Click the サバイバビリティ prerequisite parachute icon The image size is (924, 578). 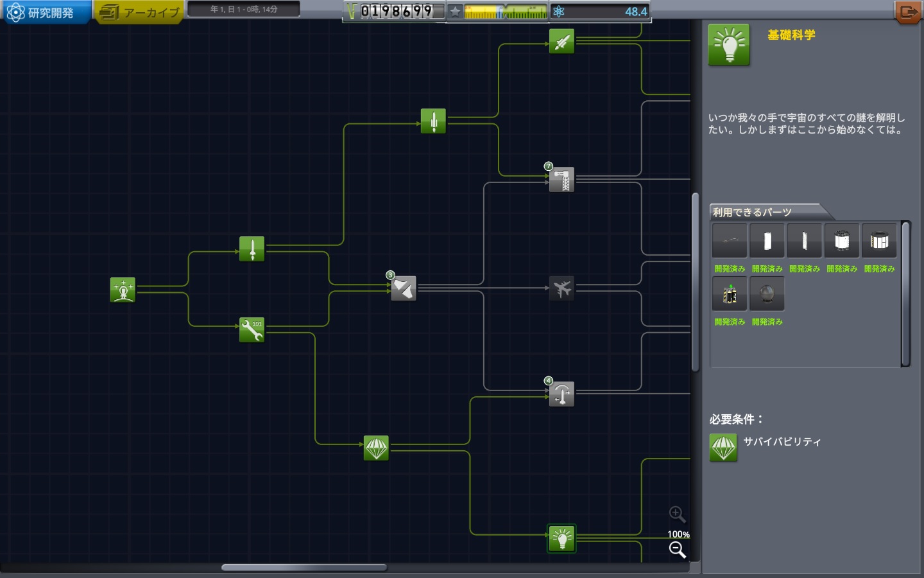(723, 448)
